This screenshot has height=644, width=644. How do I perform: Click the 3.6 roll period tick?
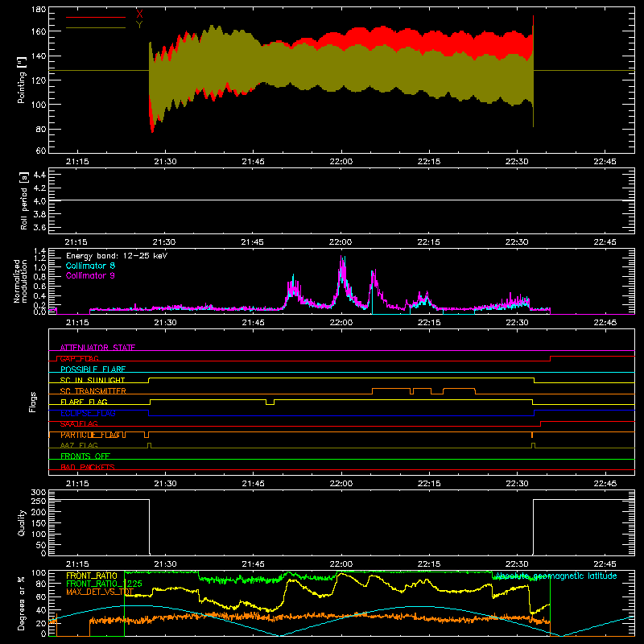pos(39,227)
